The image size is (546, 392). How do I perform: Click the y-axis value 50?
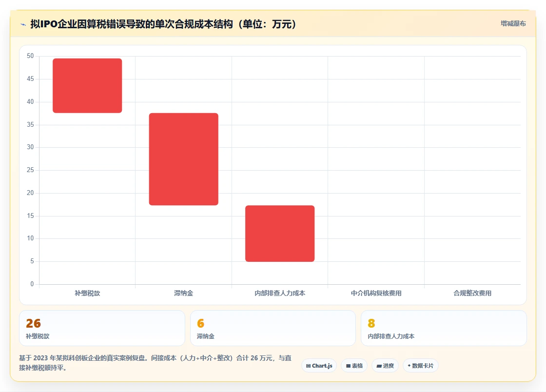(30, 56)
